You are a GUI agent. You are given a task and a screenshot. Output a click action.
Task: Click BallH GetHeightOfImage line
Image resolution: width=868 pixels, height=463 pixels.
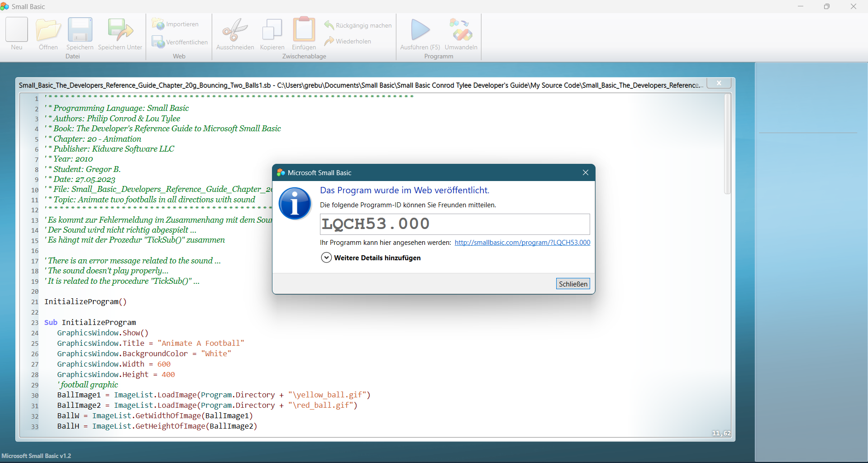coord(157,426)
